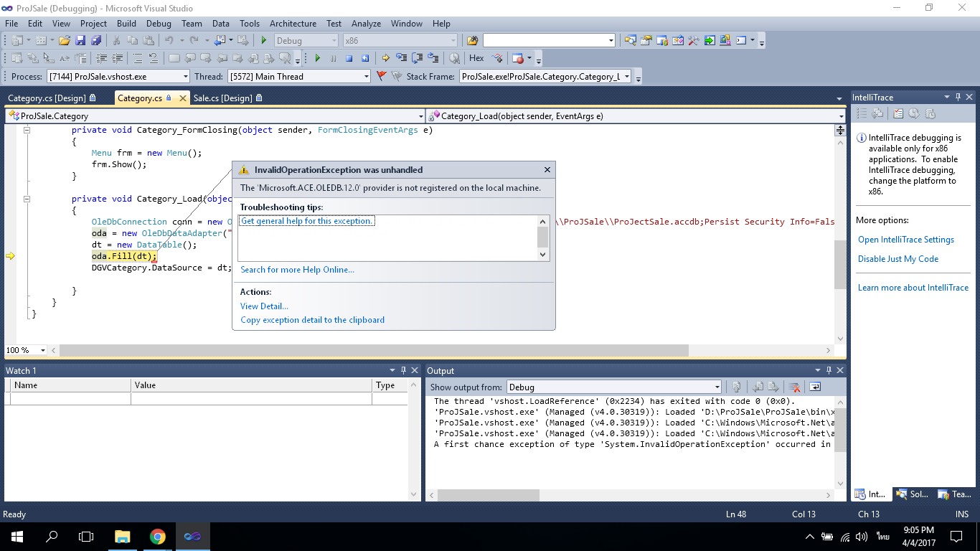The height and width of the screenshot is (551, 980).
Task: Toggle bookmark icon on text editor toolbar
Action: click(174, 58)
